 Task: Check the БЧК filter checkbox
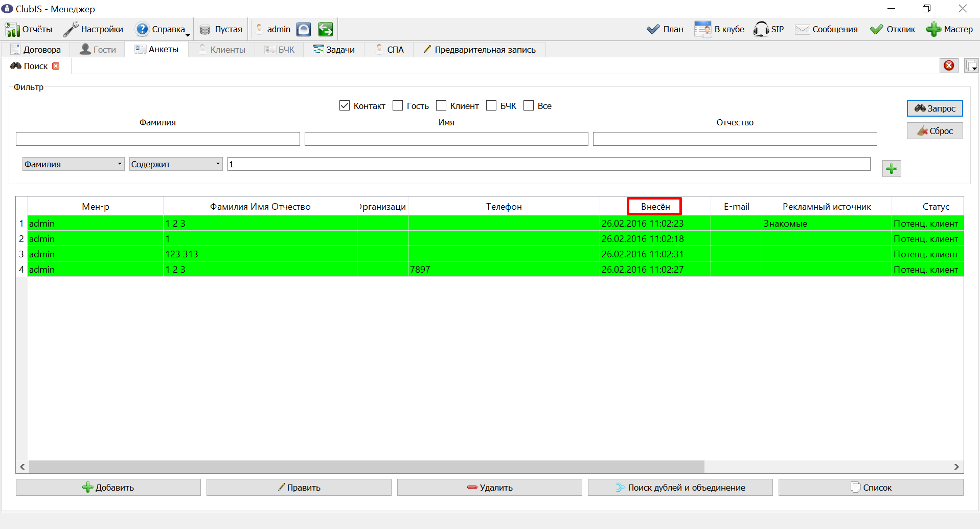click(491, 105)
